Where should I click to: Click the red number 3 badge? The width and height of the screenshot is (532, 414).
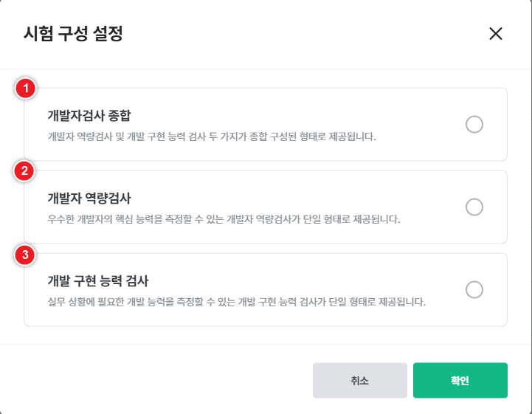click(x=26, y=255)
